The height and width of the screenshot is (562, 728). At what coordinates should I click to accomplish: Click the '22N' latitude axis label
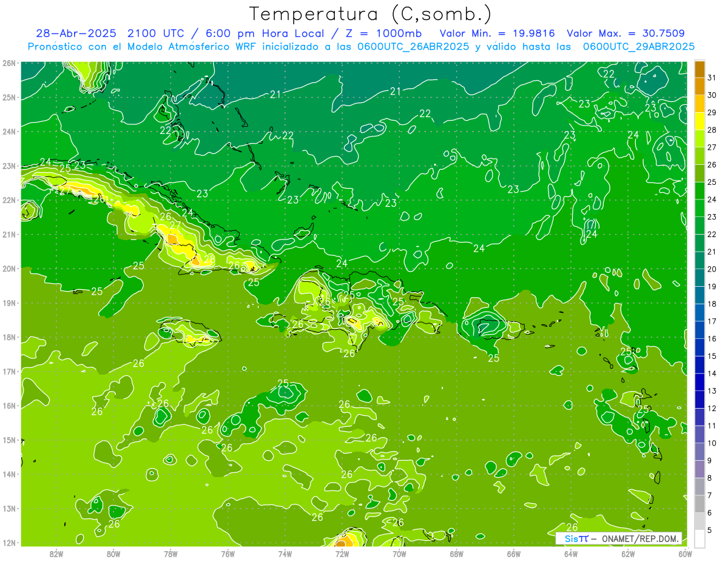tap(10, 200)
